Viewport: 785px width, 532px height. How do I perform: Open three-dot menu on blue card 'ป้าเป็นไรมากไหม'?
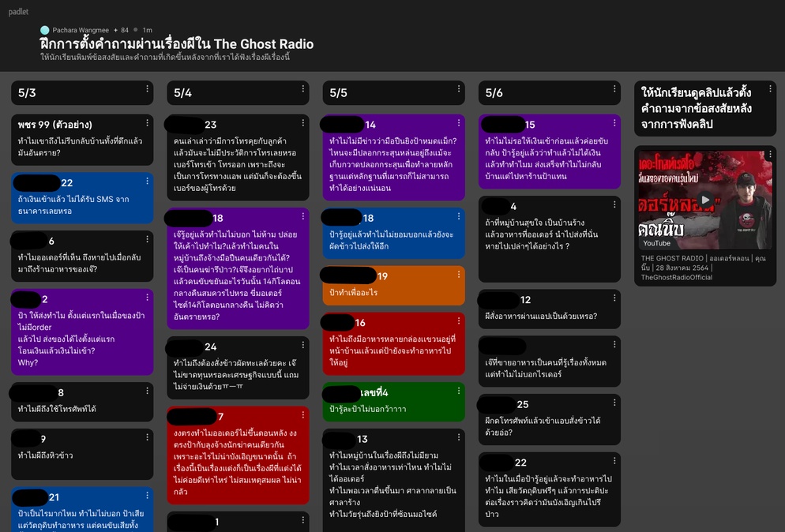click(147, 496)
